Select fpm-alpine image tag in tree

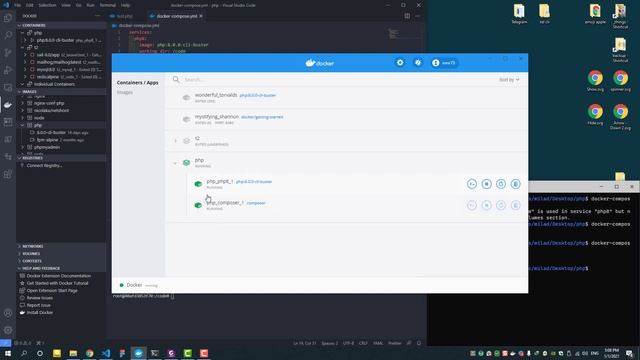[x=61, y=140]
